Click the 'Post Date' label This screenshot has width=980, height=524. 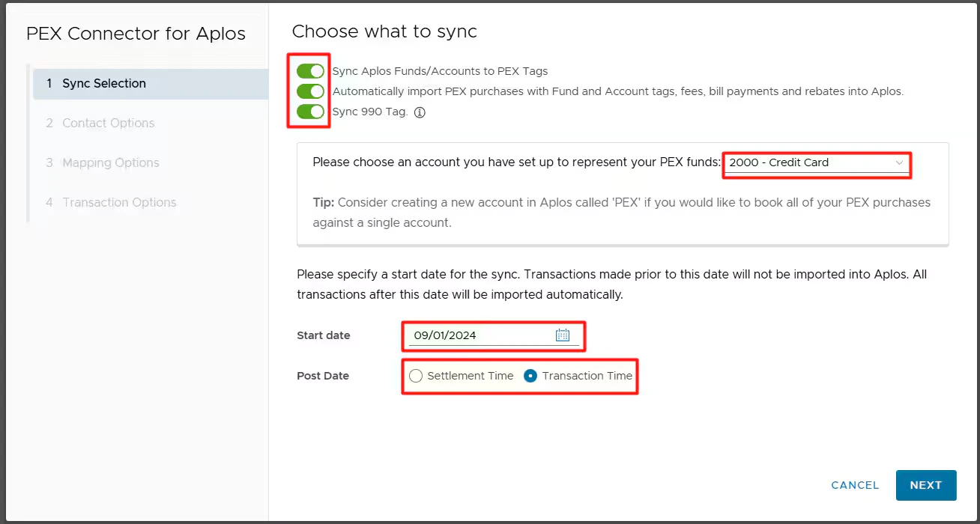[x=323, y=376]
